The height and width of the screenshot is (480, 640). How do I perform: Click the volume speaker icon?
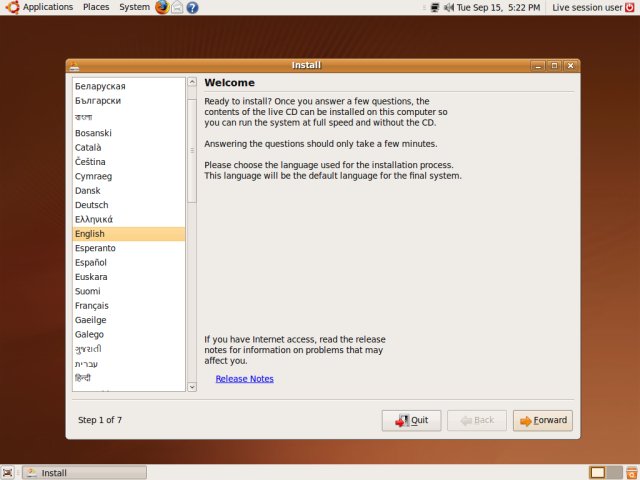coord(449,7)
